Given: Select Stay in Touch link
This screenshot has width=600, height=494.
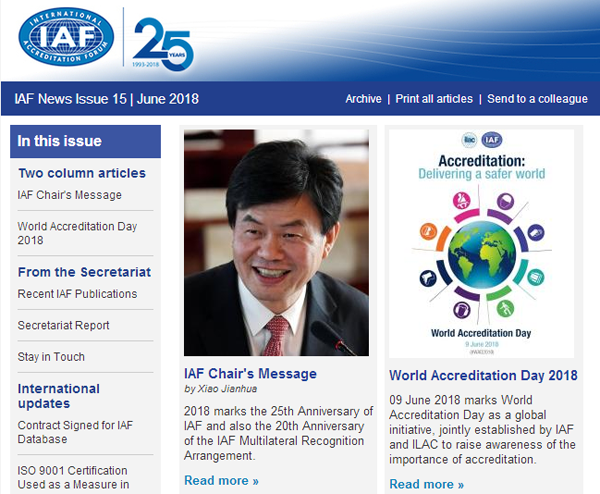Looking at the screenshot, I should coord(51,357).
